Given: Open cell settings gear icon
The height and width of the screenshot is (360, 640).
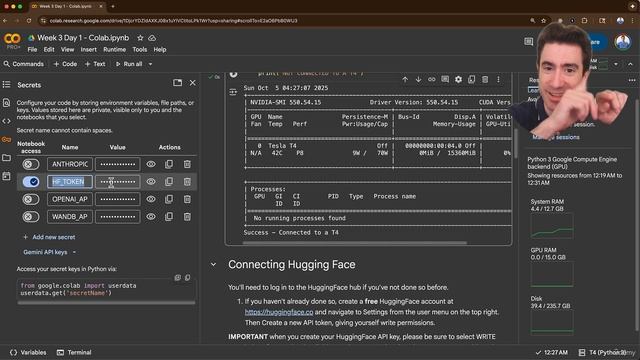Looking at the screenshot, I should coord(458,80).
